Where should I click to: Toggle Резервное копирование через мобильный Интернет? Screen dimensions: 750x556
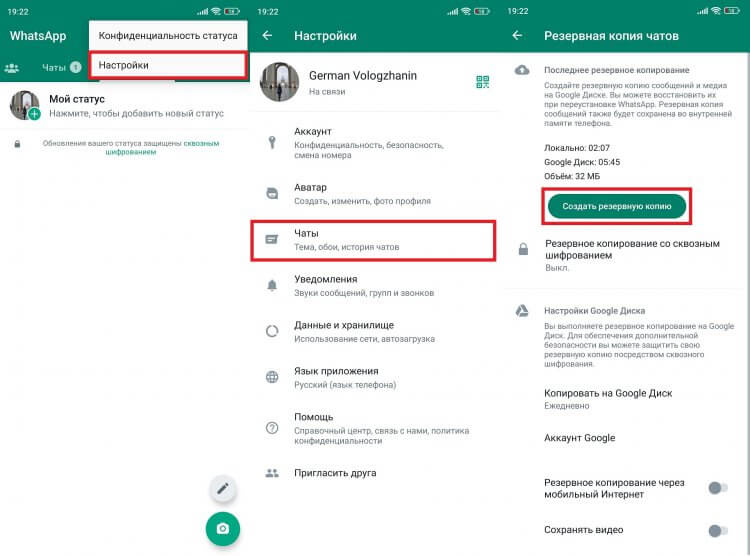click(x=717, y=488)
